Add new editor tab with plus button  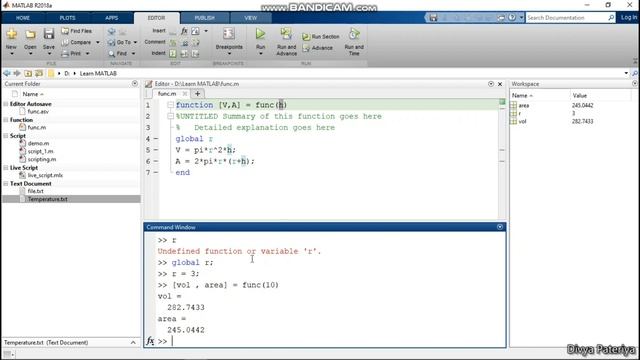pos(198,94)
